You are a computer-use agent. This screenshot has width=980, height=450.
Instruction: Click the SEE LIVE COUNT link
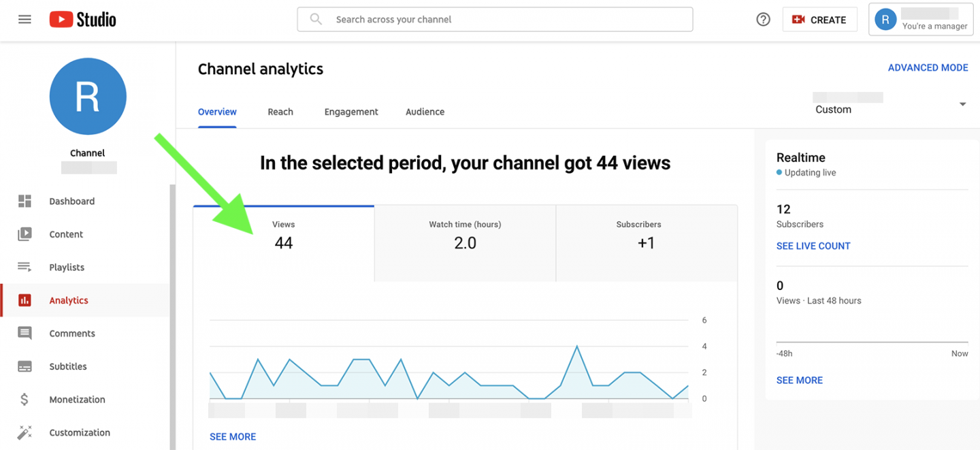pyautogui.click(x=813, y=246)
